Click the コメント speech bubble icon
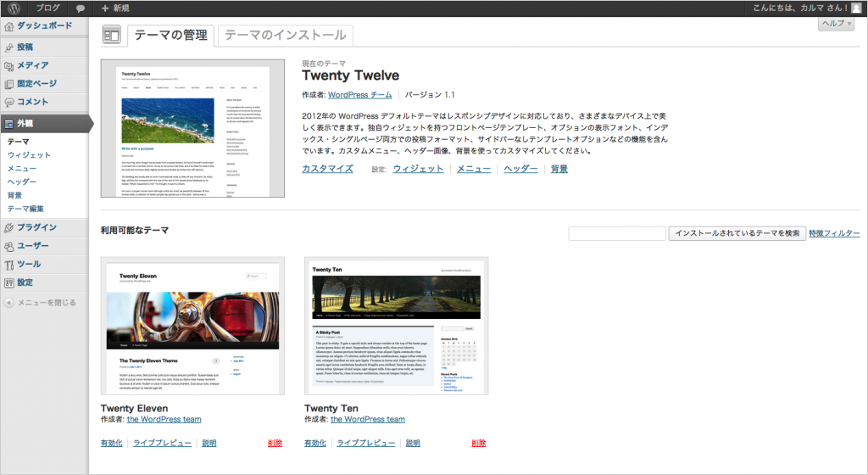 coord(8,103)
